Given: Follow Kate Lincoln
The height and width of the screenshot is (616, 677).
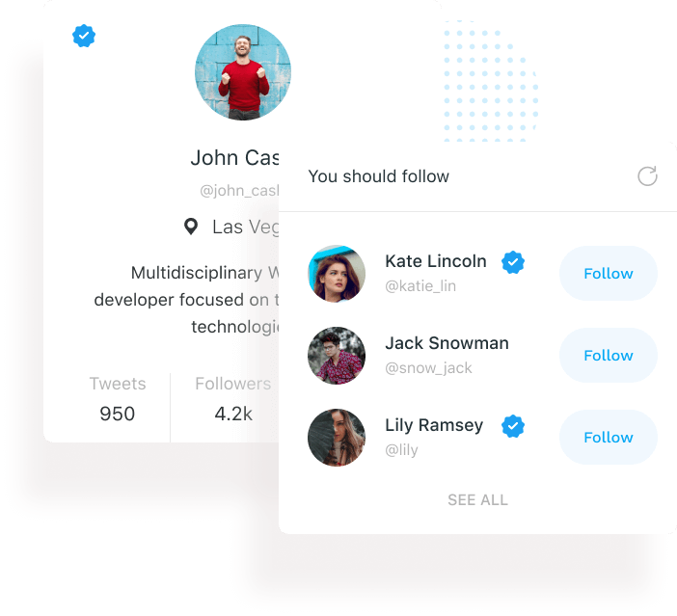Looking at the screenshot, I should click(x=609, y=273).
